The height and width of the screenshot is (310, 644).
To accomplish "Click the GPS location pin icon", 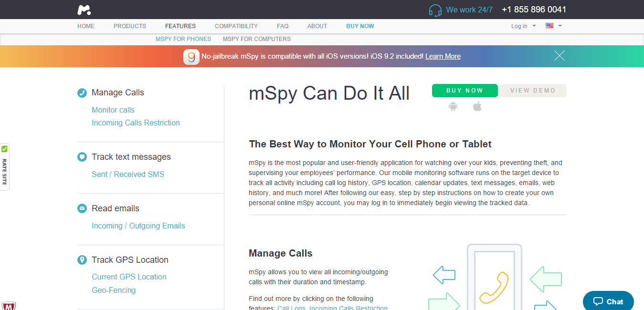I will click(82, 260).
